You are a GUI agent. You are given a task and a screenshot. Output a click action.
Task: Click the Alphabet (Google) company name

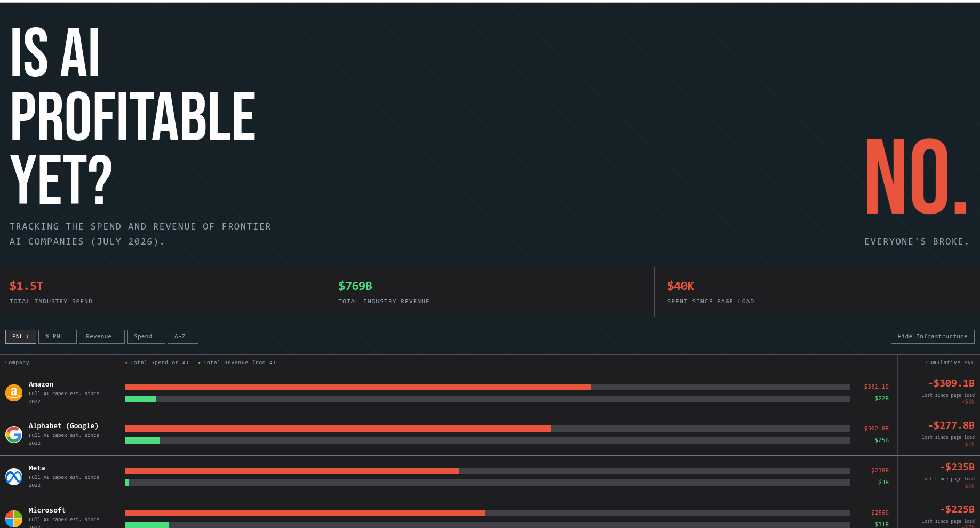(63, 426)
